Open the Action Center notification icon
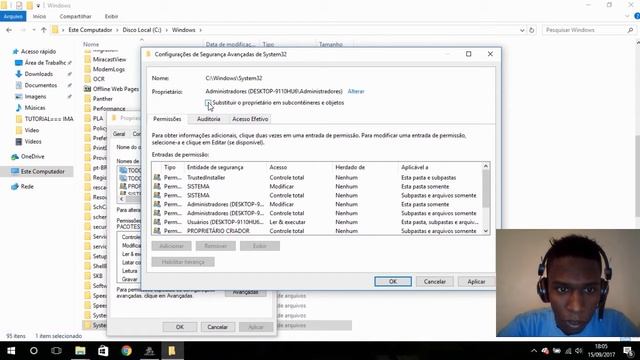 click(x=629, y=351)
